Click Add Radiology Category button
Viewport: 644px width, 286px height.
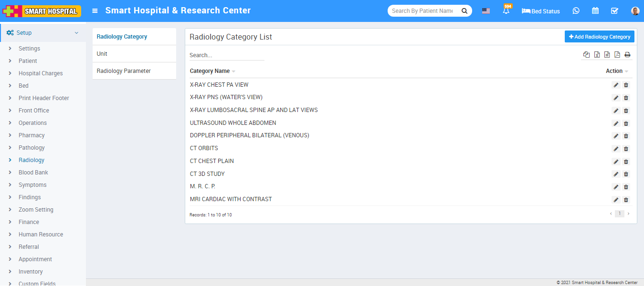[x=599, y=37]
